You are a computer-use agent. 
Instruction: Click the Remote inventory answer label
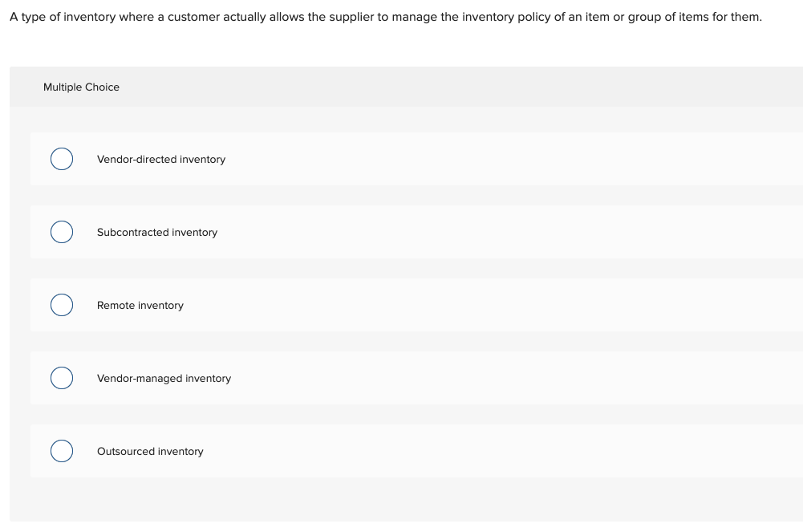(x=140, y=305)
